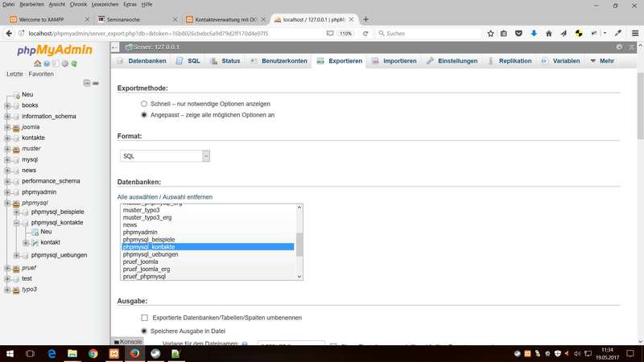Click database list scroll down arrow
The width and height of the screenshot is (644, 362).
[299, 276]
